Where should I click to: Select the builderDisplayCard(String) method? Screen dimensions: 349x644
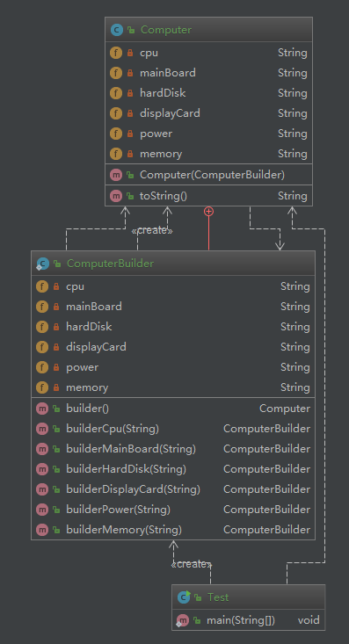click(x=173, y=489)
